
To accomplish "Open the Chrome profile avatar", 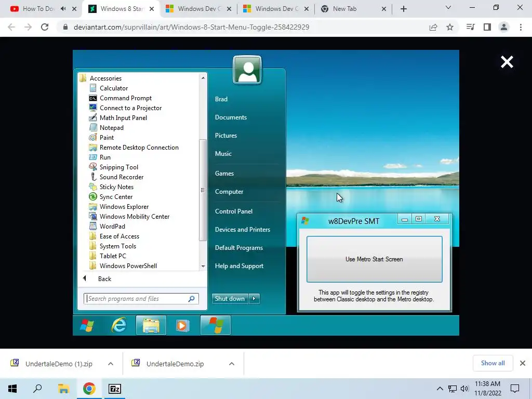I will tap(504, 27).
